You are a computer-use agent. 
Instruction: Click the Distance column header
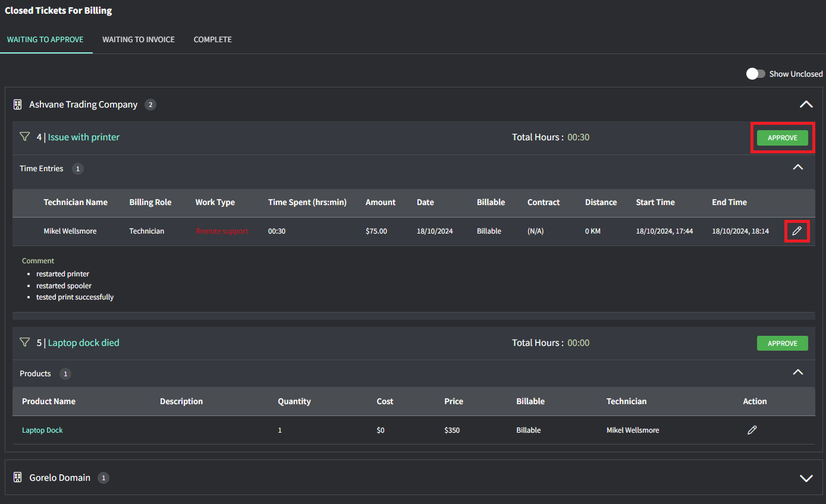601,202
